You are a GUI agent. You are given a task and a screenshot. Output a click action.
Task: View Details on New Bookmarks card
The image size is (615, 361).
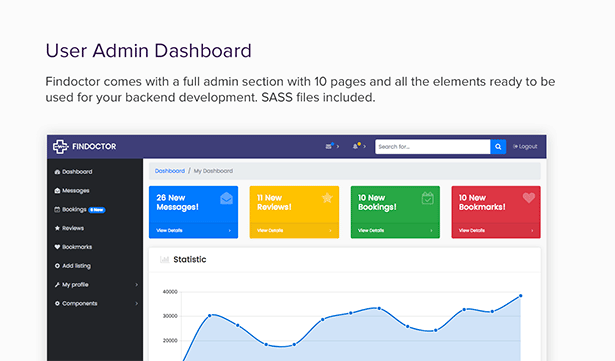click(x=472, y=230)
